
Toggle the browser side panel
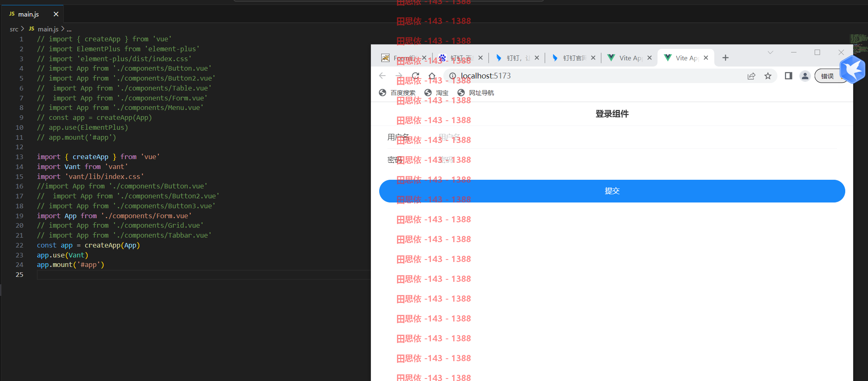789,76
